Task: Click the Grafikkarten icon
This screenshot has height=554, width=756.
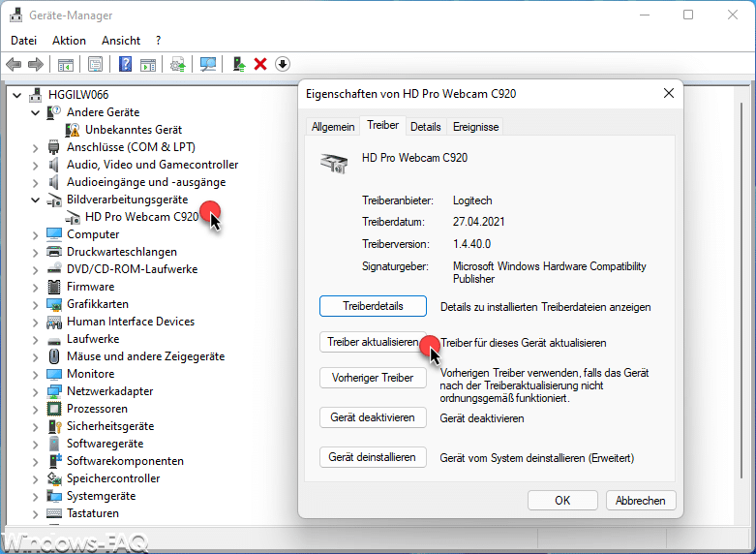Action: (x=54, y=304)
